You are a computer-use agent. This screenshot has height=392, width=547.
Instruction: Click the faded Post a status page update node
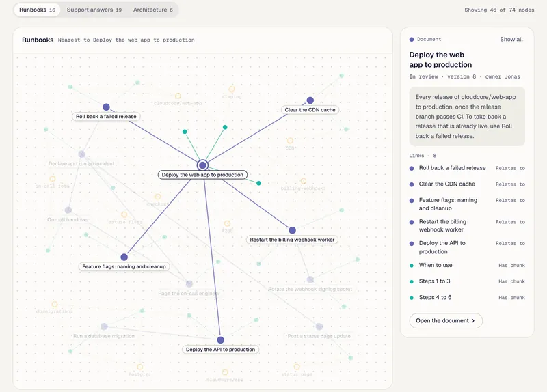[x=319, y=326]
